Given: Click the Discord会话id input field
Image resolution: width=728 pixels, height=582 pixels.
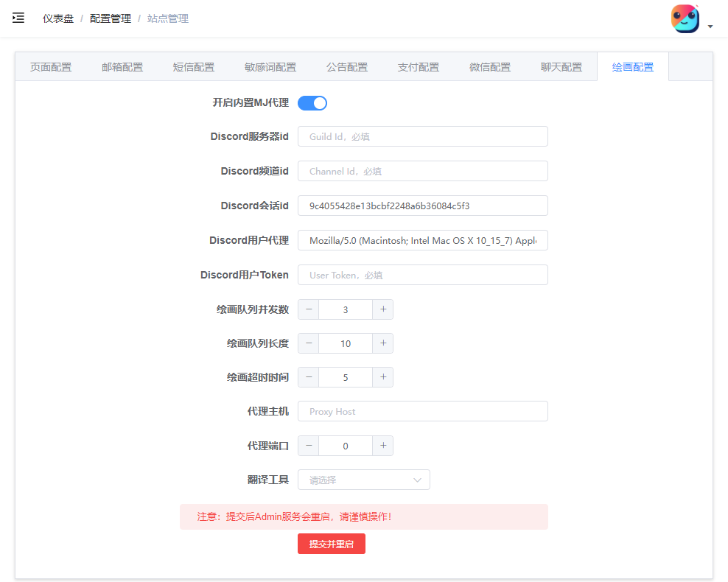Looking at the screenshot, I should pos(422,206).
